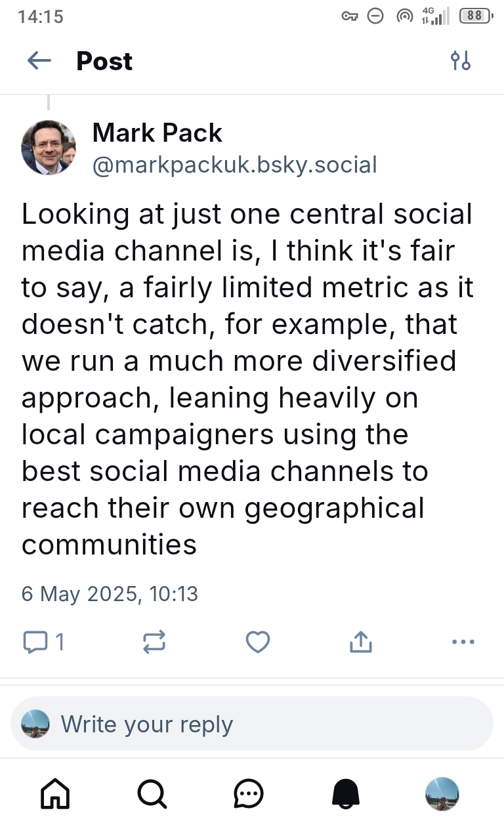The image size is (504, 840).
Task: Open the Chat messages tab
Action: coord(249,795)
